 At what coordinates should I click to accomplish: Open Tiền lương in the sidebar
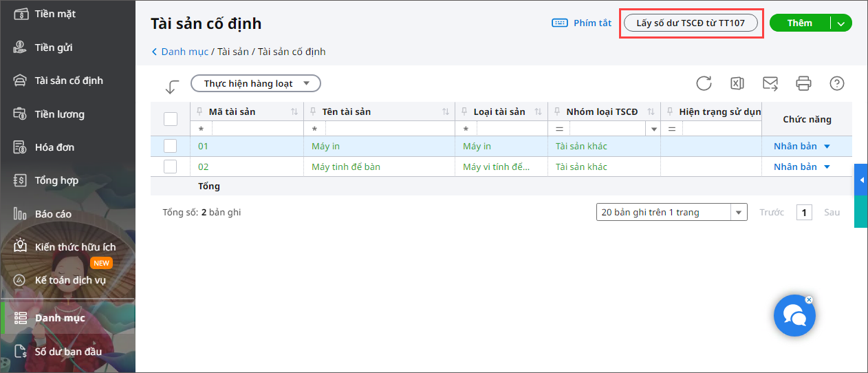tap(59, 114)
